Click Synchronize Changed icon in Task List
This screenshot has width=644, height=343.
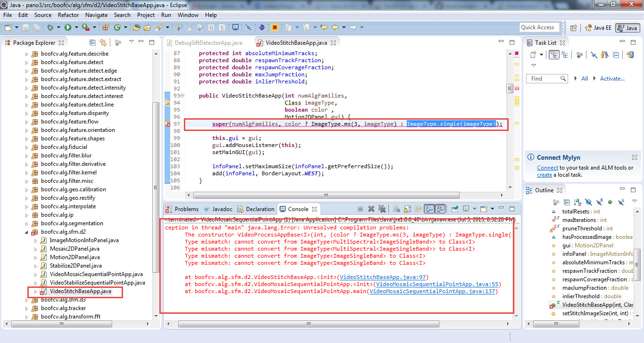tap(630, 55)
